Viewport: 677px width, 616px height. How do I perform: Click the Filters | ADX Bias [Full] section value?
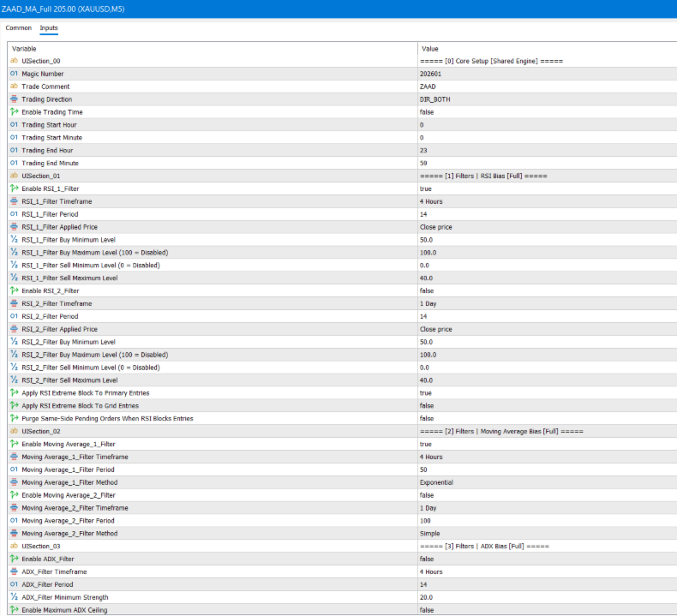point(484,546)
